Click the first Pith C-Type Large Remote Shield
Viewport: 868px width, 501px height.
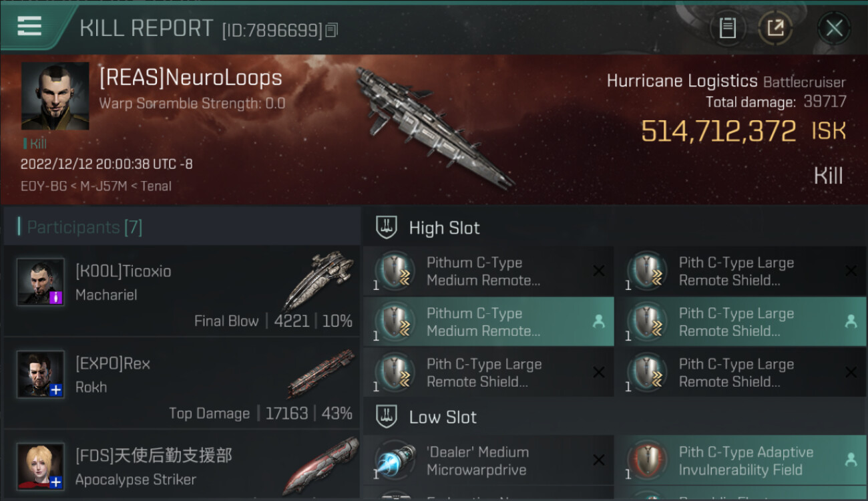pyautogui.click(x=740, y=271)
